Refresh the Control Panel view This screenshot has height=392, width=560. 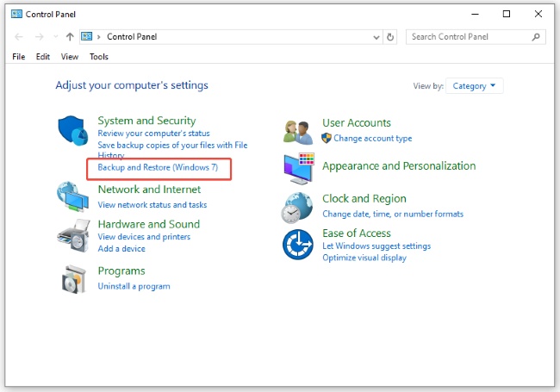click(x=390, y=37)
